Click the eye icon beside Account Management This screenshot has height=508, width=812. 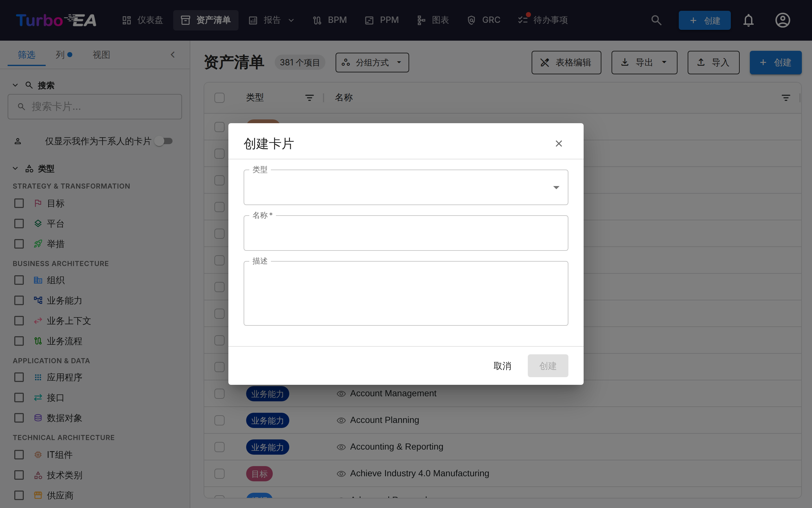pyautogui.click(x=341, y=394)
